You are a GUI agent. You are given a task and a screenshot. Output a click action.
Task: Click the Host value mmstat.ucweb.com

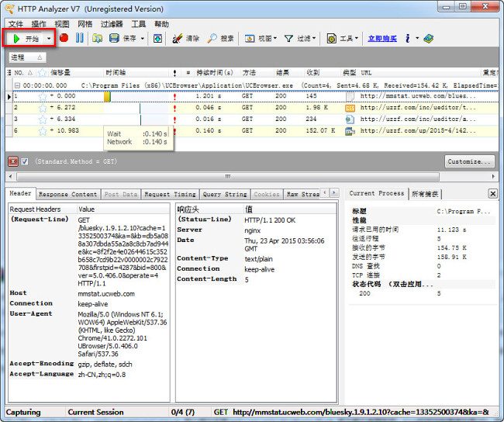pyautogui.click(x=106, y=294)
